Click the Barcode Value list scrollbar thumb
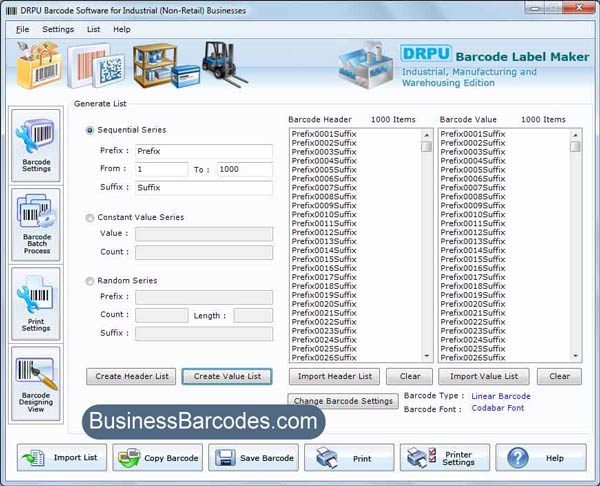 pos(575,147)
